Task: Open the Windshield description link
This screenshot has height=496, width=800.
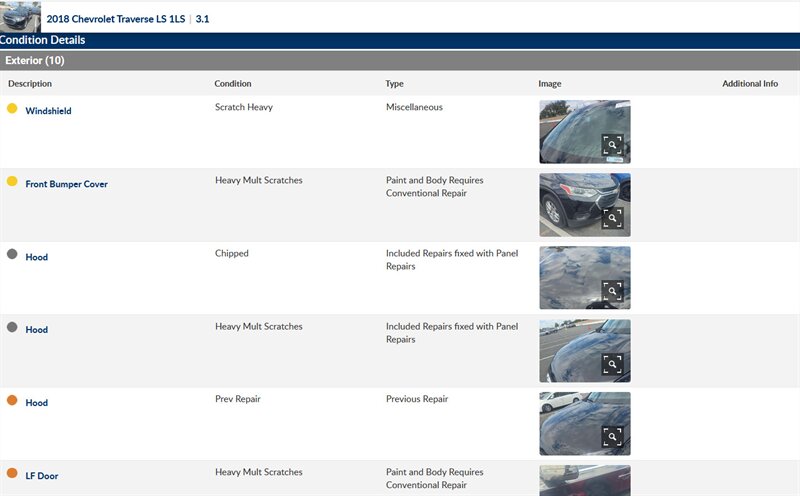Action: pos(48,111)
